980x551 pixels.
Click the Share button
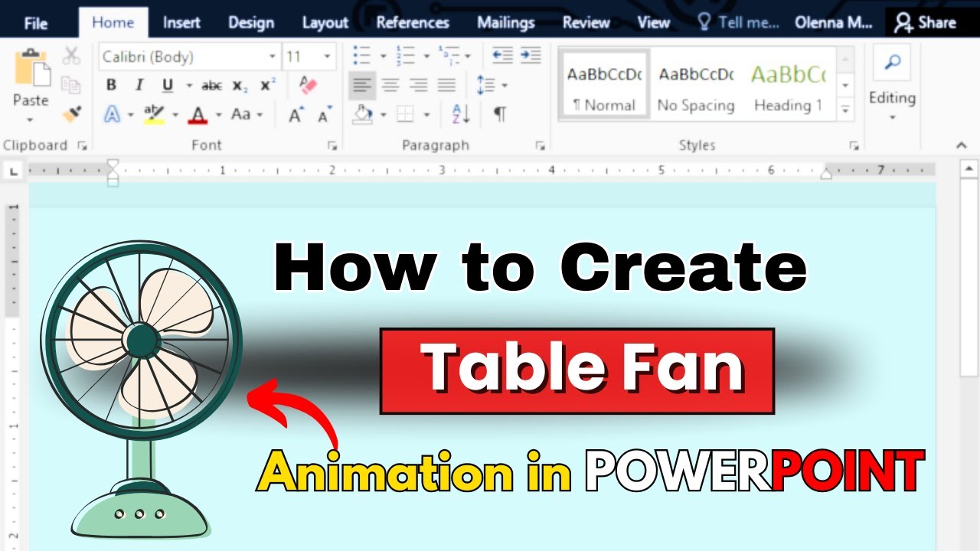click(926, 23)
